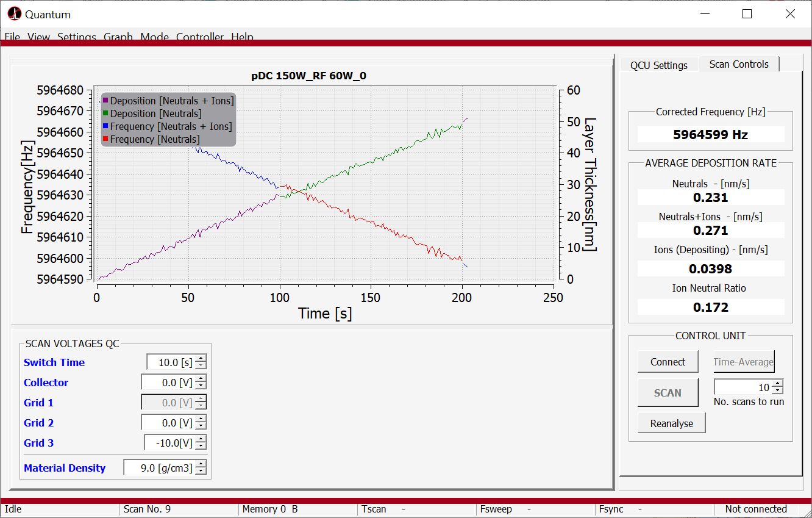Image resolution: width=812 pixels, height=518 pixels.
Task: Switch to the QCU Settings tab
Action: (x=658, y=65)
